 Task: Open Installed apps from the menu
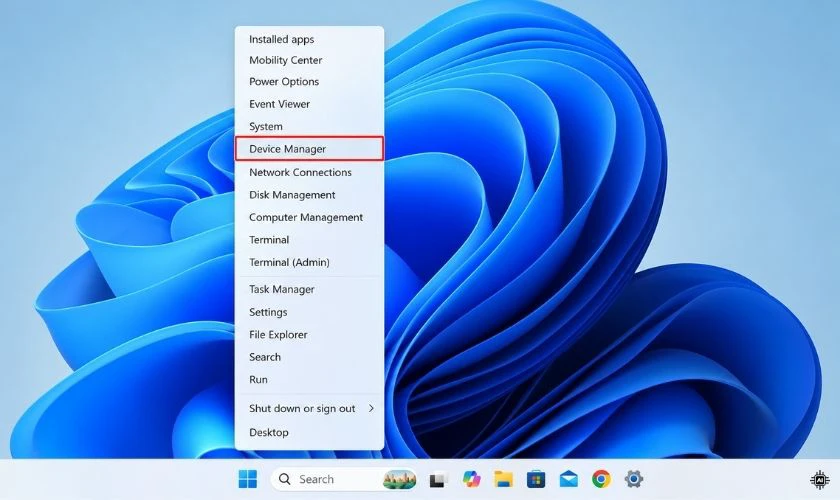click(309, 39)
